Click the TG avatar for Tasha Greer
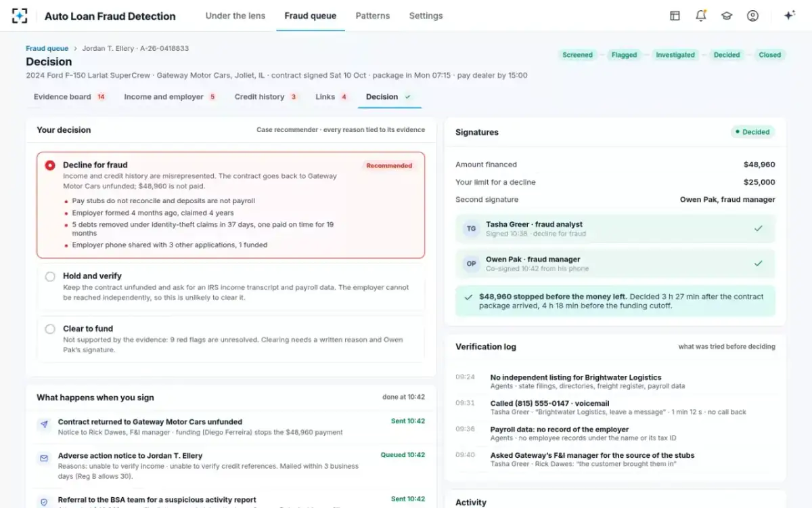 click(x=472, y=229)
